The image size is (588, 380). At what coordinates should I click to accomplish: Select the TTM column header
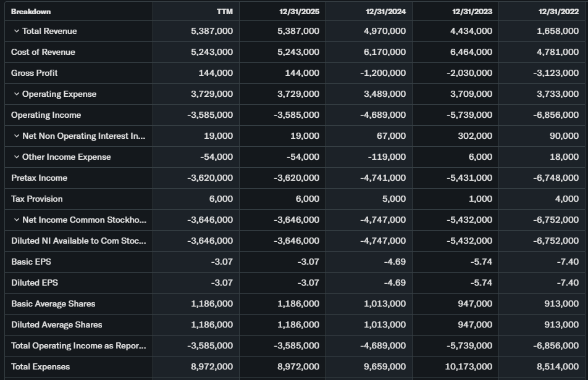pos(225,12)
